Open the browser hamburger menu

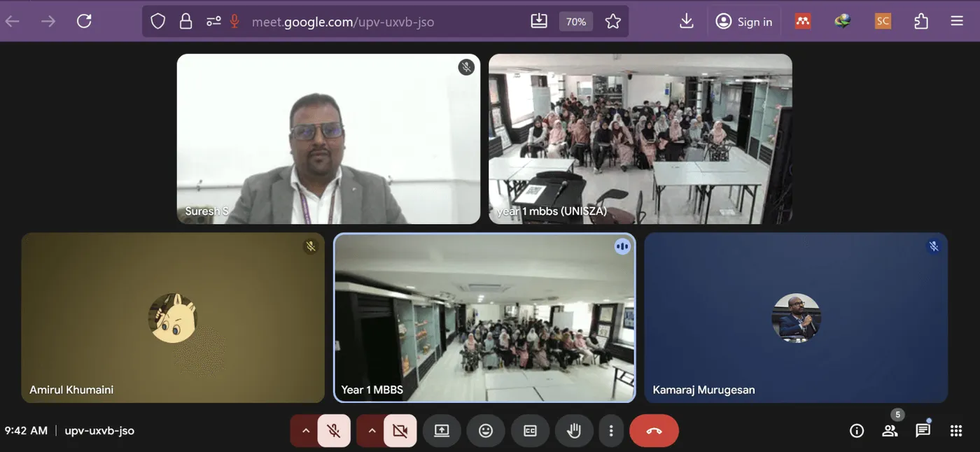[x=957, y=22]
